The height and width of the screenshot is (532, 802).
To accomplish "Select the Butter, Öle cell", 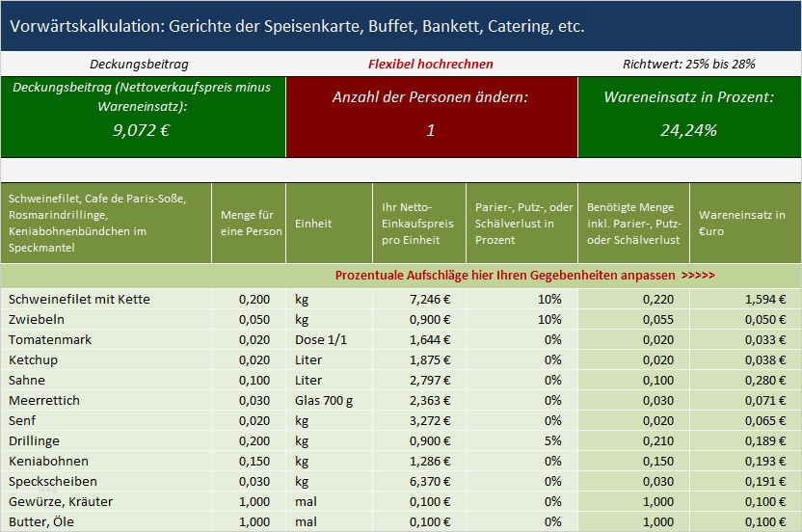I will pos(106,521).
